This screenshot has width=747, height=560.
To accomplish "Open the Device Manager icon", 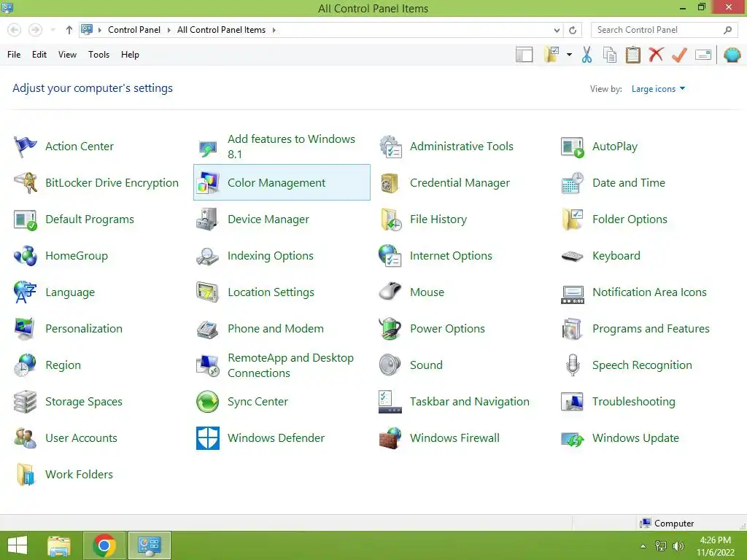I will (x=208, y=219).
